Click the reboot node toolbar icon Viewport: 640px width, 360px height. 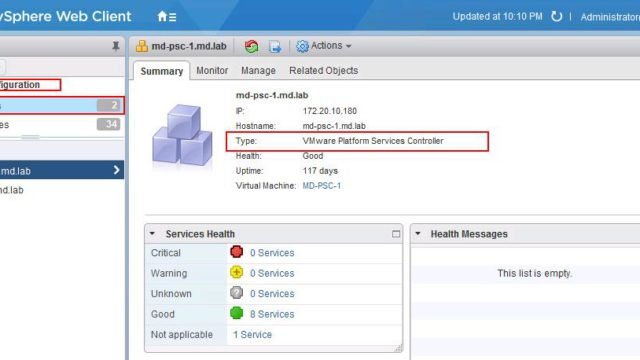251,46
